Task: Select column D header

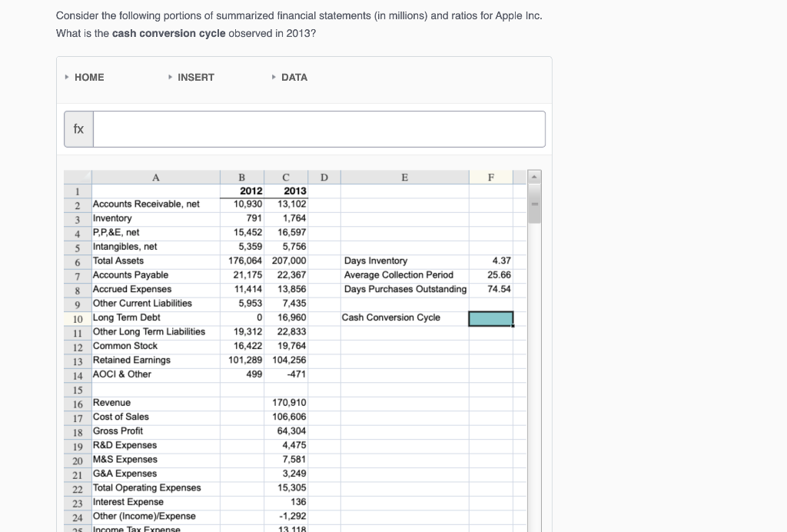Action: 324,177
